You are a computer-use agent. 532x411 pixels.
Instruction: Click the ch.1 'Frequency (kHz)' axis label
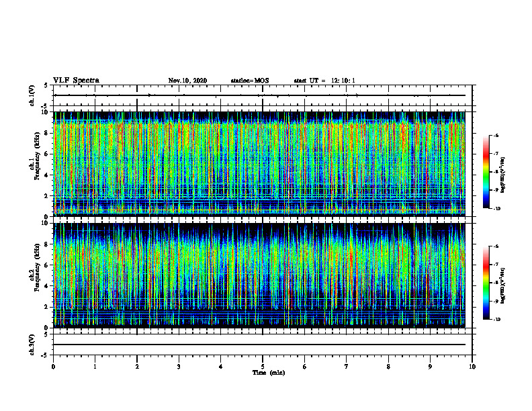[37, 154]
